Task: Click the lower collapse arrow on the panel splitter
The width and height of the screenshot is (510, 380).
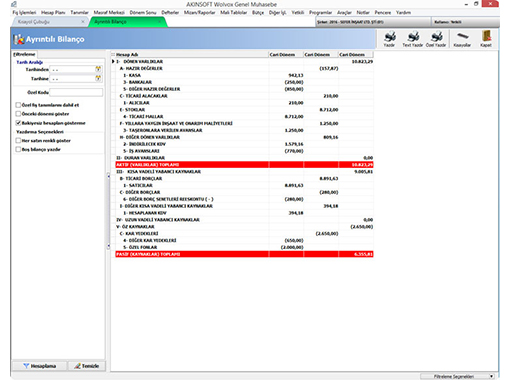Action: coord(108,246)
